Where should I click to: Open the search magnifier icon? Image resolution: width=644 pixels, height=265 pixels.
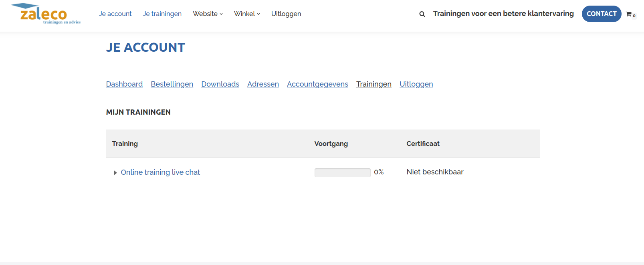click(422, 14)
